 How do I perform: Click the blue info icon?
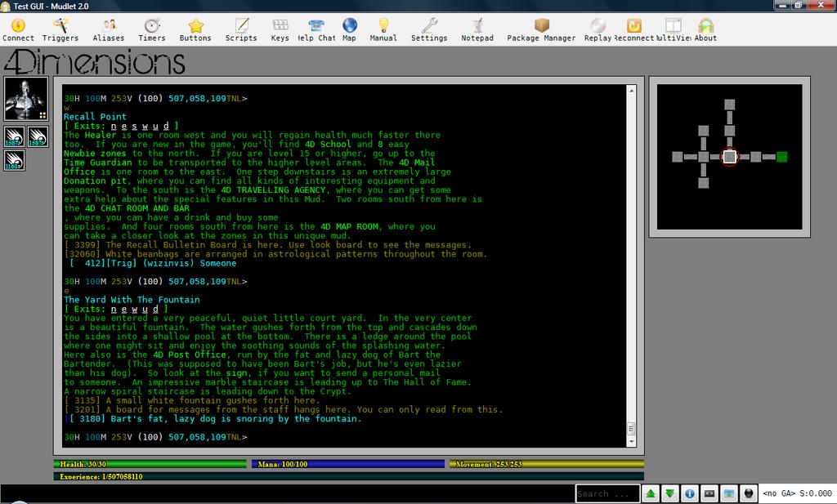point(690,494)
